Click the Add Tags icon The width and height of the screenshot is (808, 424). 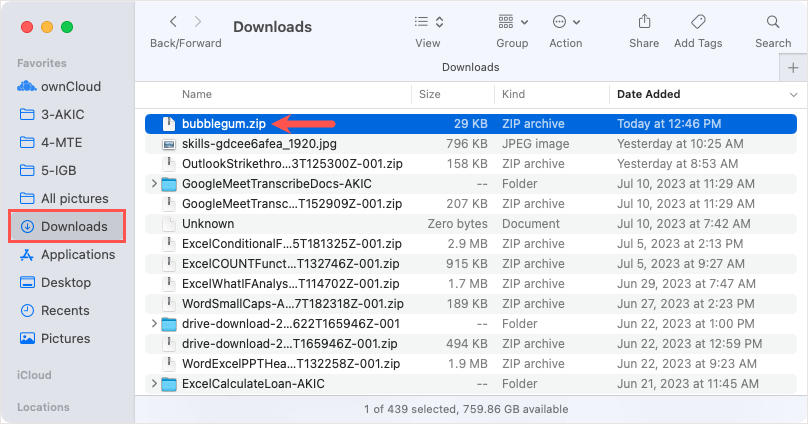[698, 21]
